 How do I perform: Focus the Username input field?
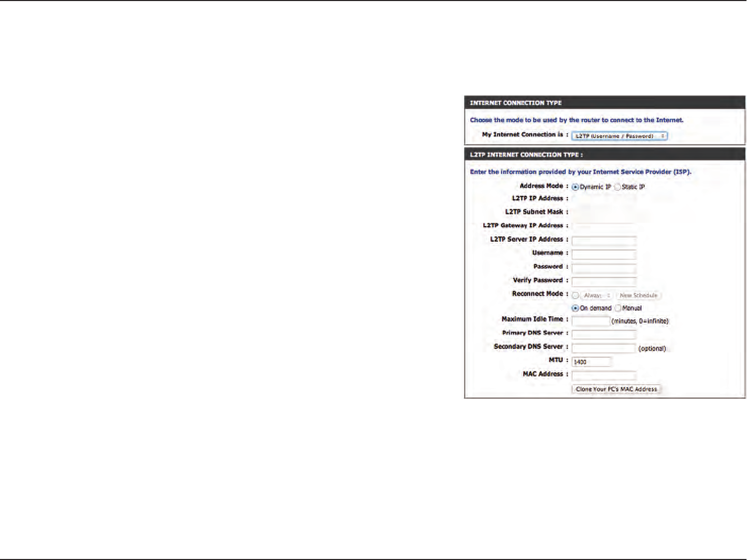(x=603, y=254)
